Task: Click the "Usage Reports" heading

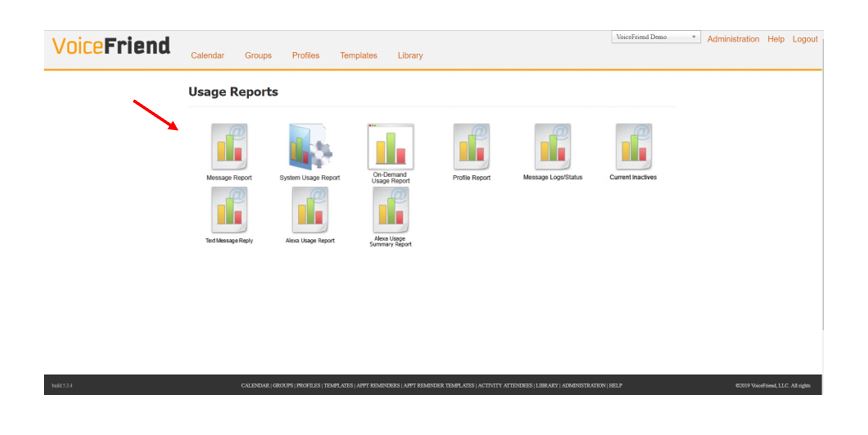Action: point(233,92)
